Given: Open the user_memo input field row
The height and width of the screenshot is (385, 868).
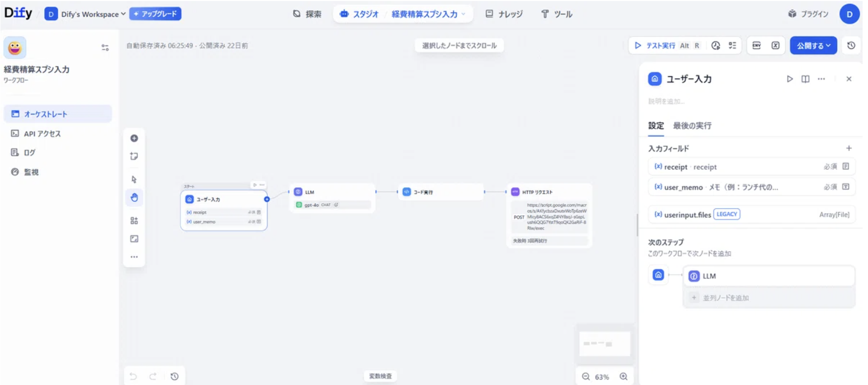Looking at the screenshot, I should point(752,187).
